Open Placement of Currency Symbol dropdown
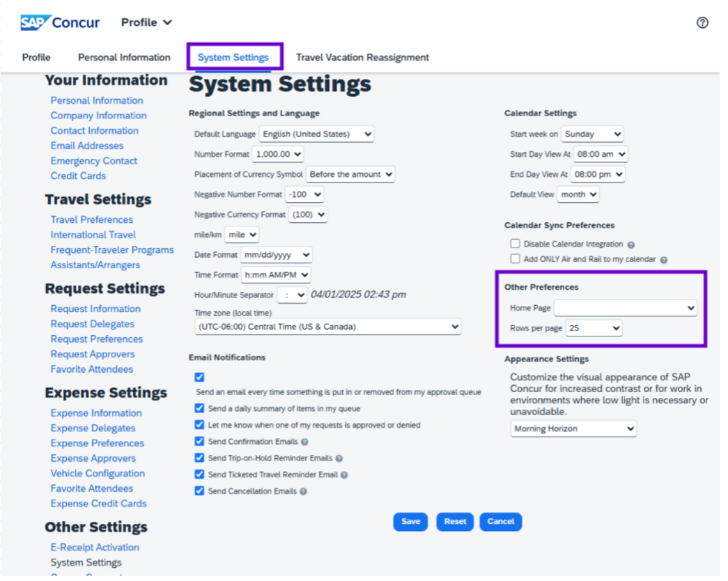Screen dimensions: 728x581 pos(350,175)
